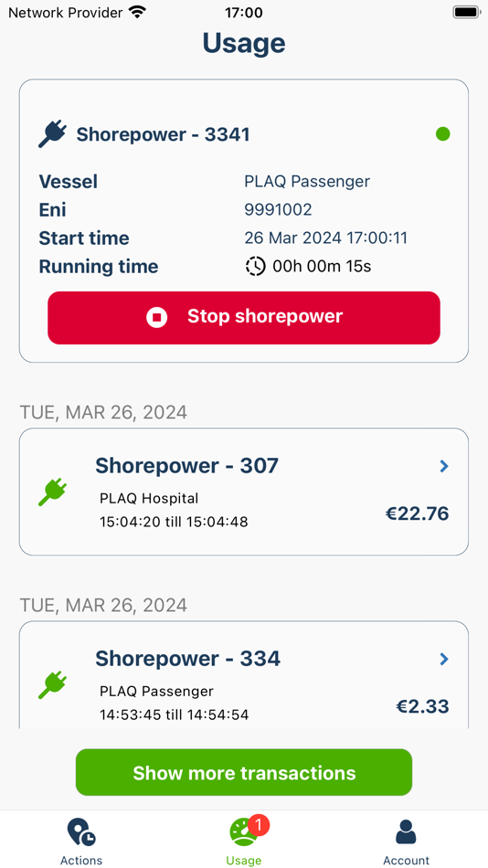Tap the green plug icon for Shorepower - 334

point(53,684)
